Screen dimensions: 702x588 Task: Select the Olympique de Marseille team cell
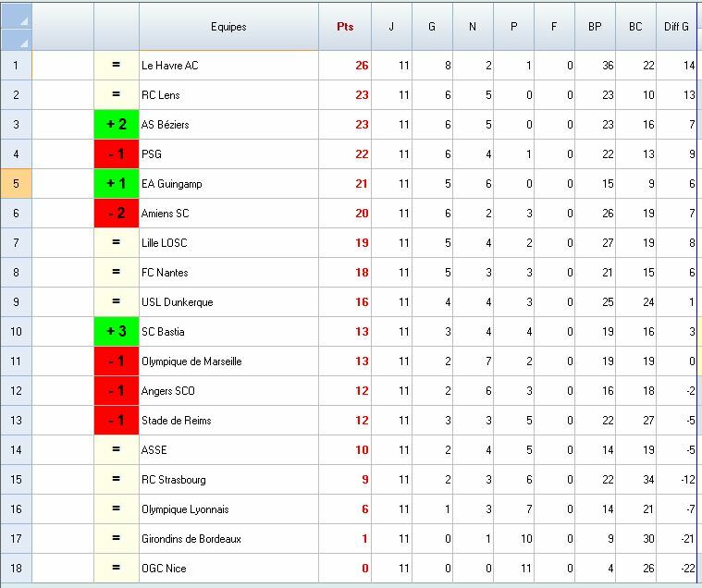228,361
